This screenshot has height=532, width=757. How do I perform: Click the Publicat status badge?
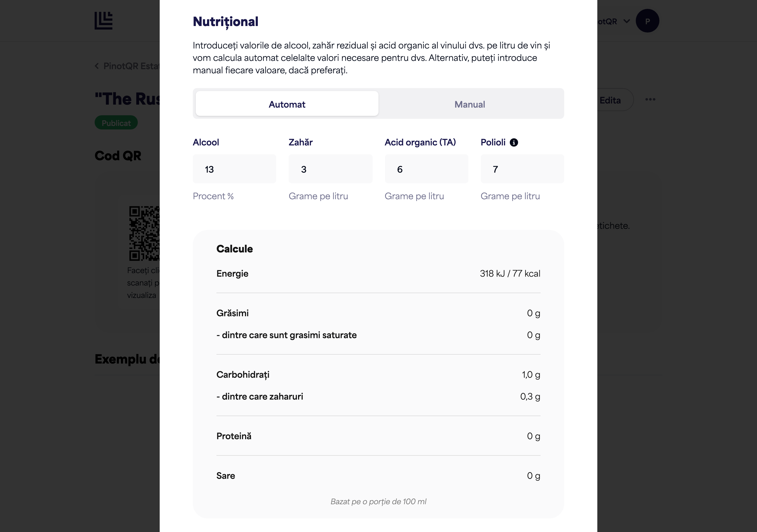116,123
